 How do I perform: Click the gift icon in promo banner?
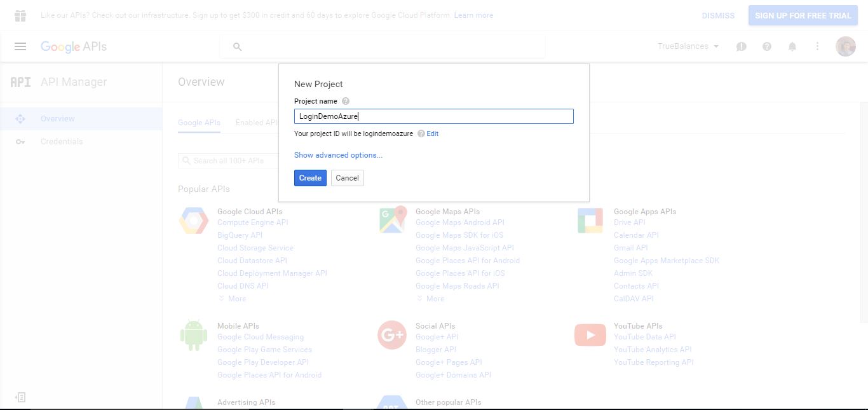pos(20,15)
